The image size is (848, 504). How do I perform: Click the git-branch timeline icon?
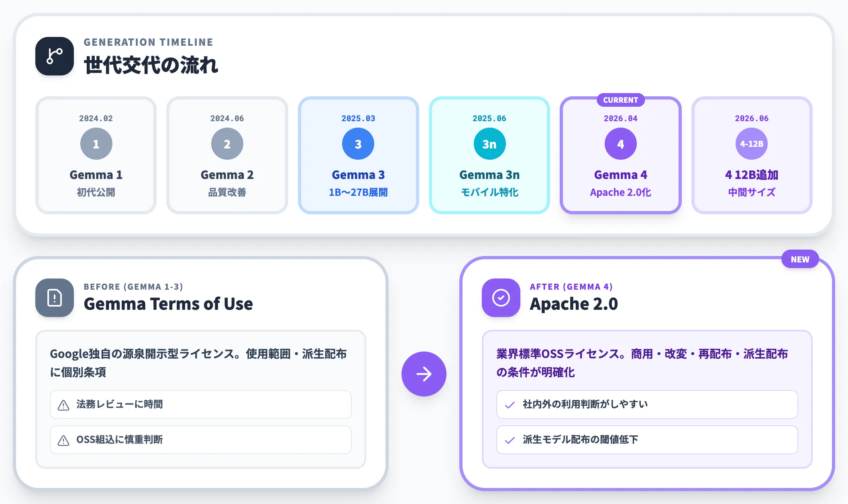pyautogui.click(x=55, y=56)
